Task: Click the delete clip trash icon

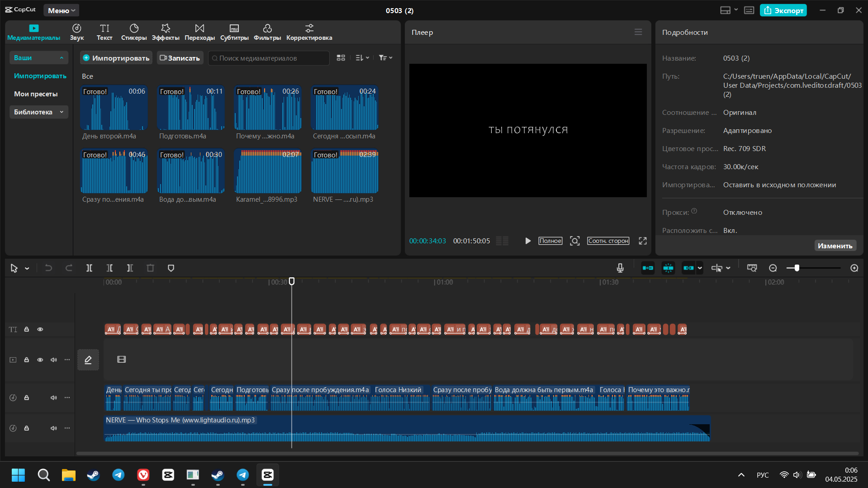Action: [151, 268]
